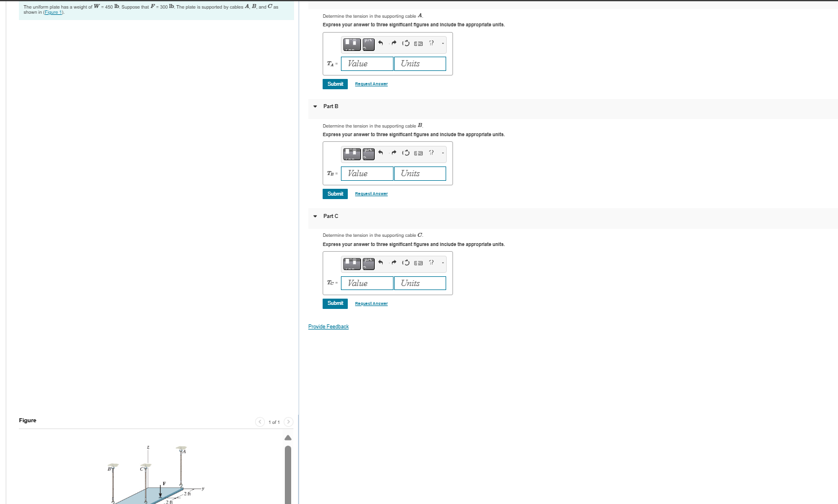838x504 pixels.
Task: Click the TA Units input field
Action: point(420,64)
